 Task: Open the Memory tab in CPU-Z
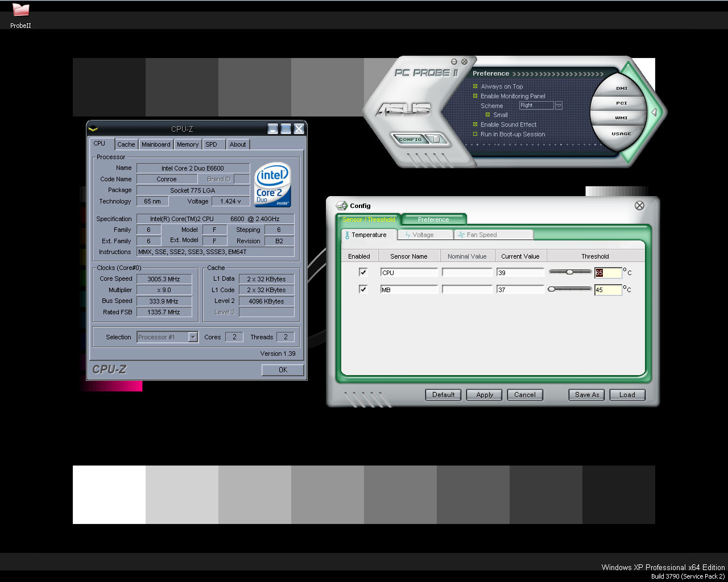pos(188,144)
